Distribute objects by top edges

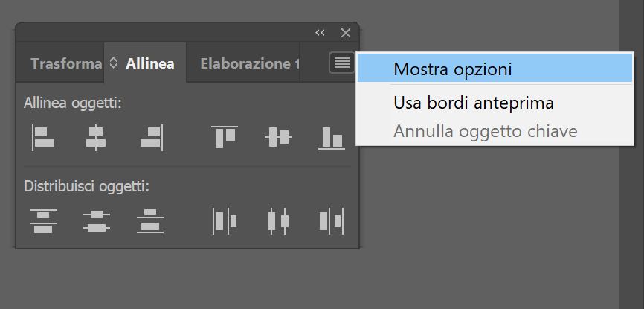tap(43, 221)
